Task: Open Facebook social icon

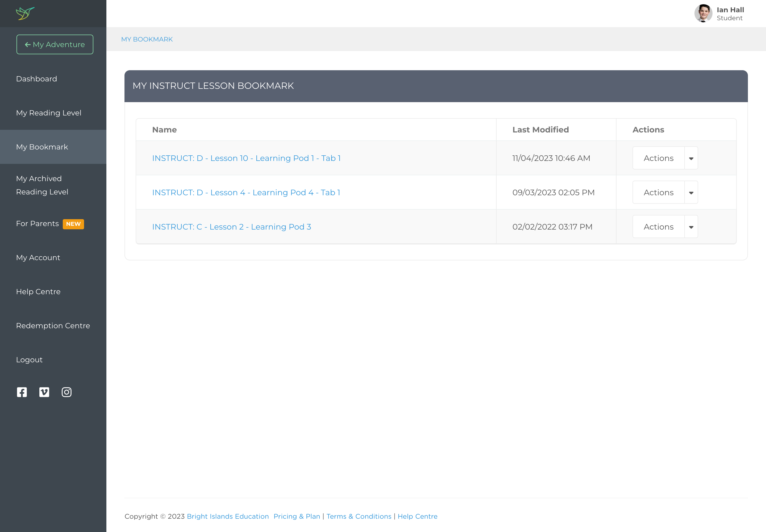Action: (22, 392)
